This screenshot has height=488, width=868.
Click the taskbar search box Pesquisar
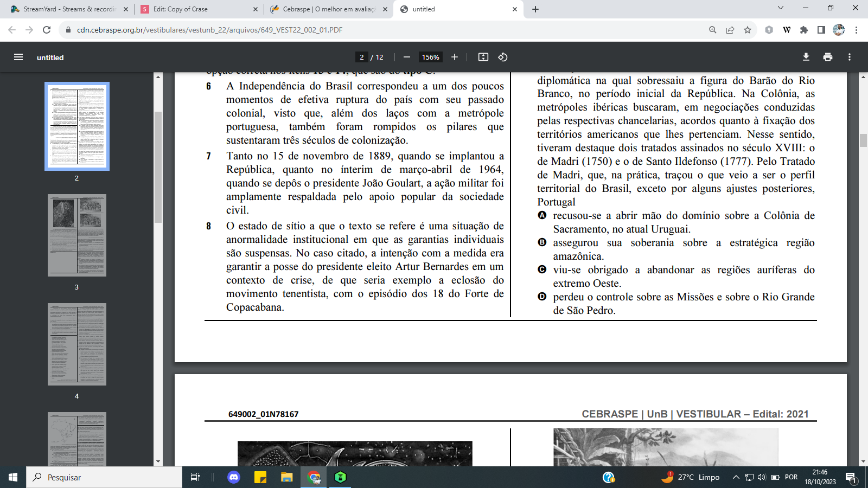point(104,477)
